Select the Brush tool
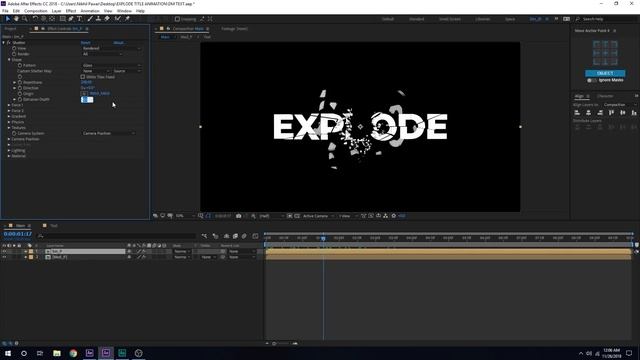 [90, 19]
